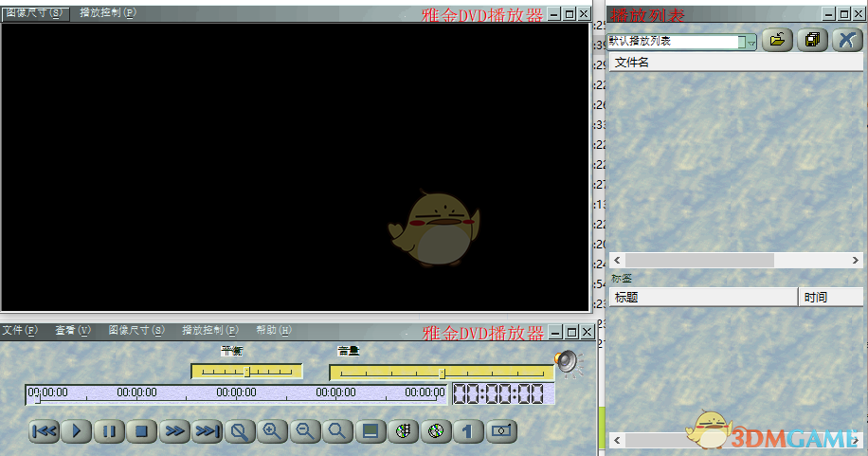Open the playlist file folder icon

[x=777, y=41]
